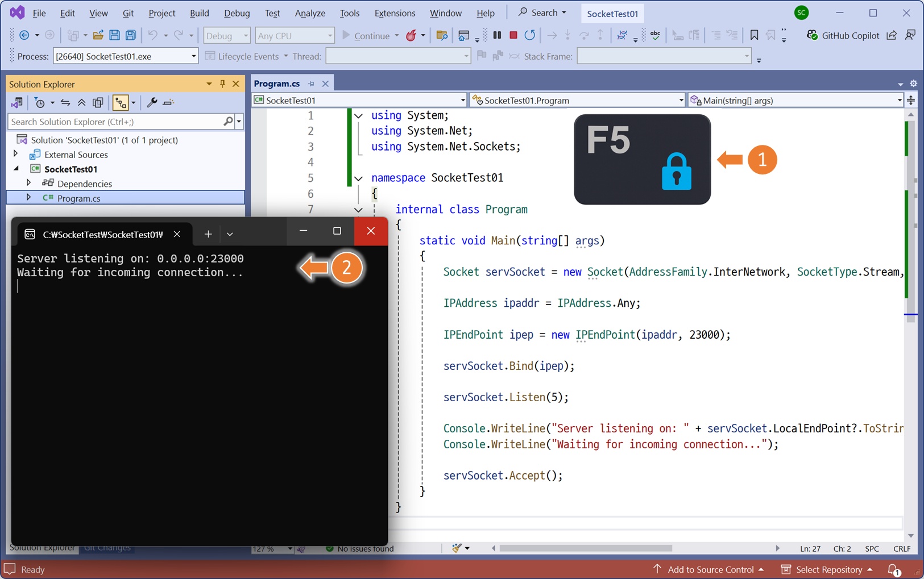Viewport: 924px width, 579px height.
Task: Open the Build menu
Action: (x=199, y=13)
